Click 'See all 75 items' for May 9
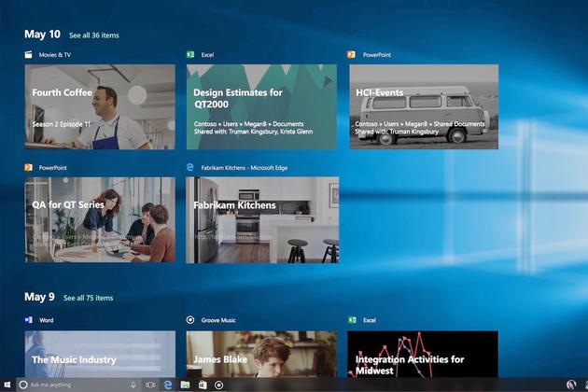Screen dimensions: 588x392 [88, 298]
